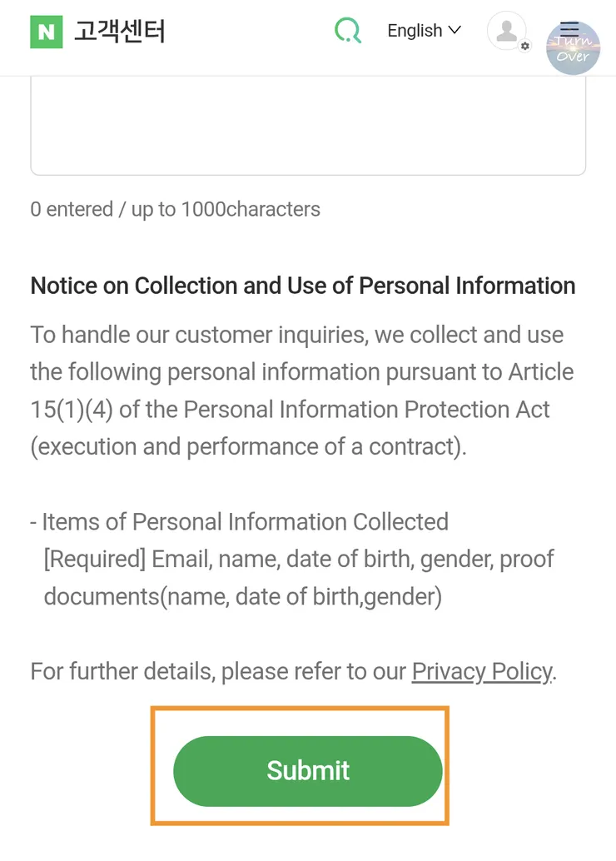Open the Privacy Policy link
The width and height of the screenshot is (616, 861).
coord(481,671)
